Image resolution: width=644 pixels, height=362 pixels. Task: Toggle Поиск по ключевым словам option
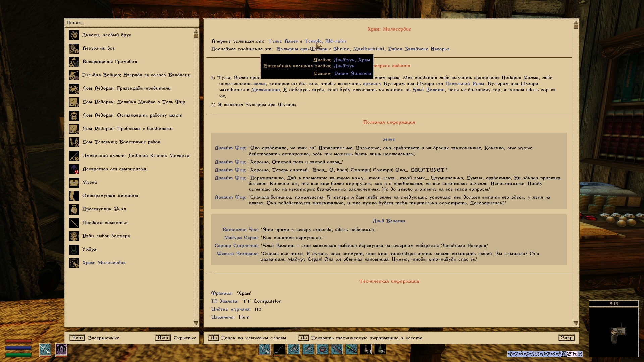coord(213,338)
